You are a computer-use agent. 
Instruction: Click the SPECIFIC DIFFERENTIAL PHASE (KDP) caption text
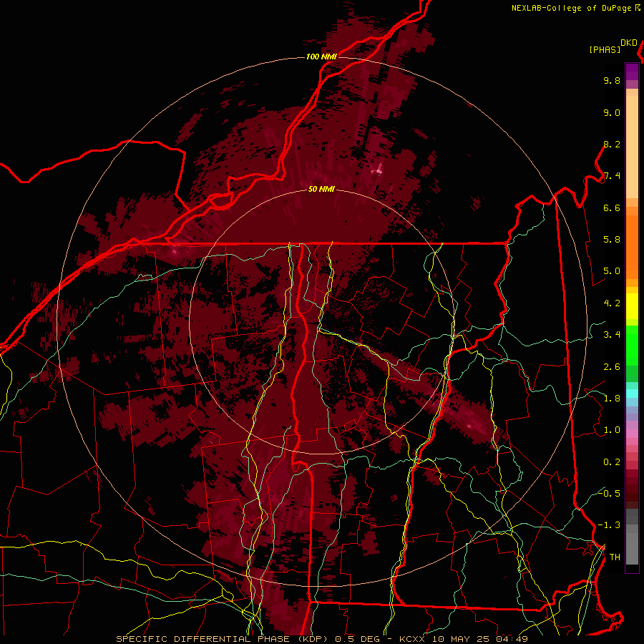coord(223,639)
